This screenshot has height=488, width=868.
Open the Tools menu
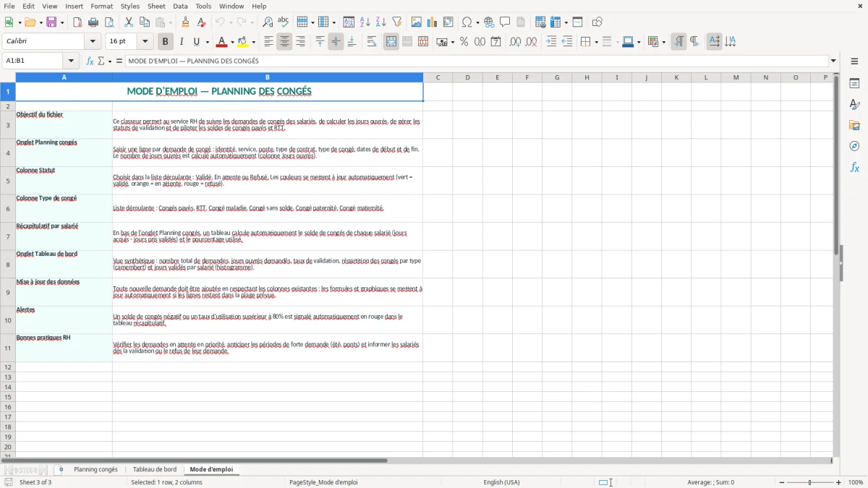(x=203, y=6)
